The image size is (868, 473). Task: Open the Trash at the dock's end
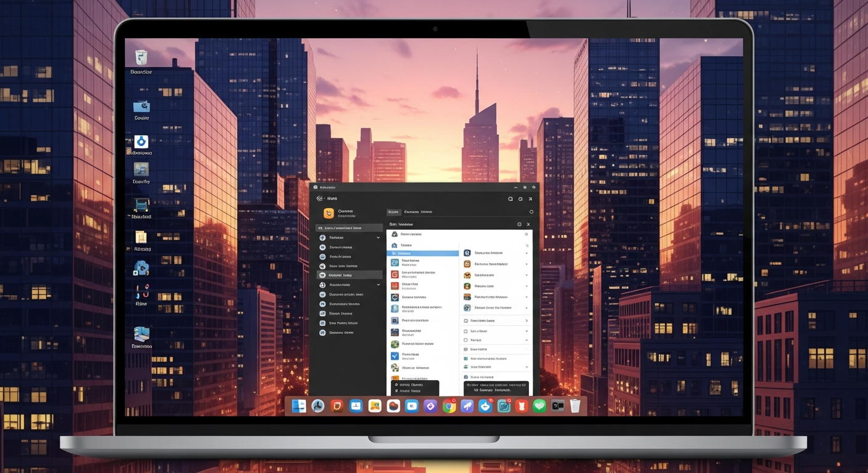pos(575,406)
